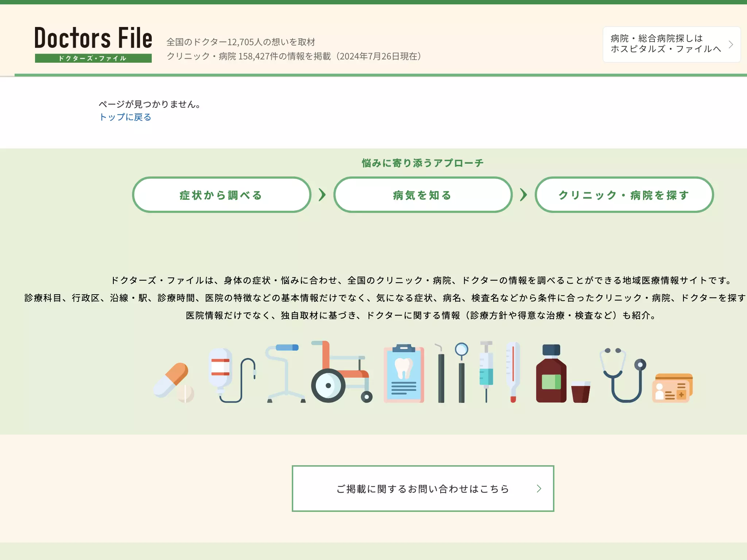This screenshot has width=747, height=560.
Task: Click the stethoscope illustration
Action: pos(623,375)
